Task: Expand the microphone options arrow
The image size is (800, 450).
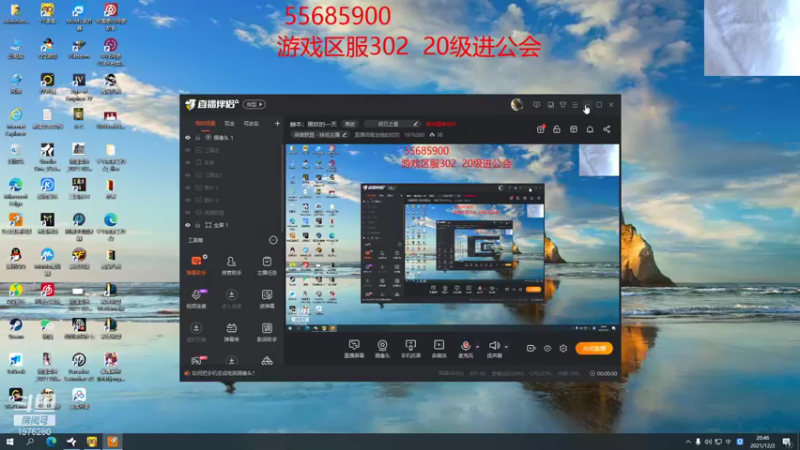Action: (478, 347)
